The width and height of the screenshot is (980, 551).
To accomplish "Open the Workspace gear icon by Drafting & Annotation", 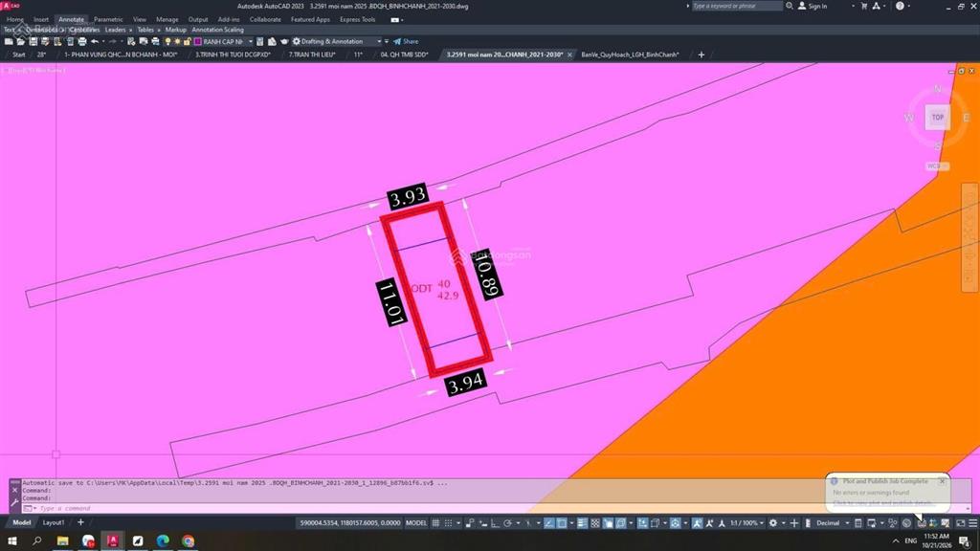I will [297, 42].
